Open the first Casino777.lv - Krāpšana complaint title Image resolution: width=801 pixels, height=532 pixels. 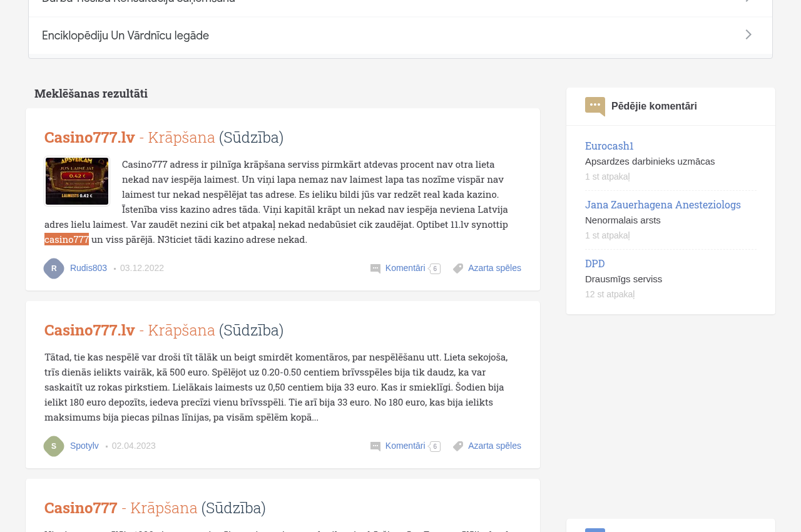pyautogui.click(x=164, y=137)
